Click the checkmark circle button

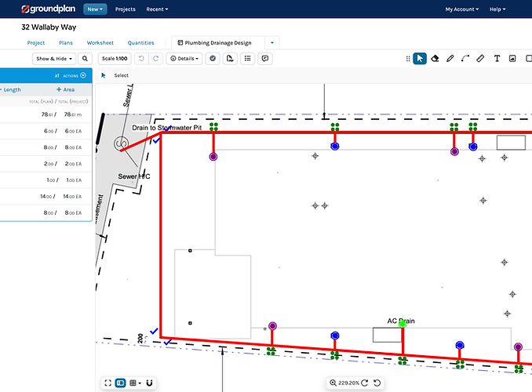213,59
